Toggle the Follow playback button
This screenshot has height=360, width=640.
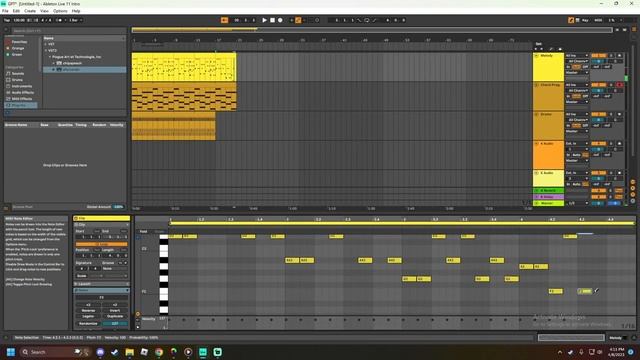(x=224, y=20)
